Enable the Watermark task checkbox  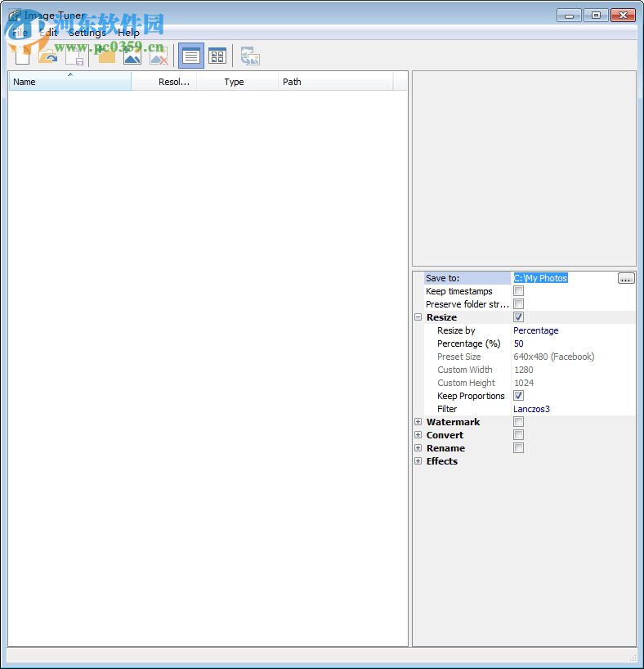(x=519, y=421)
